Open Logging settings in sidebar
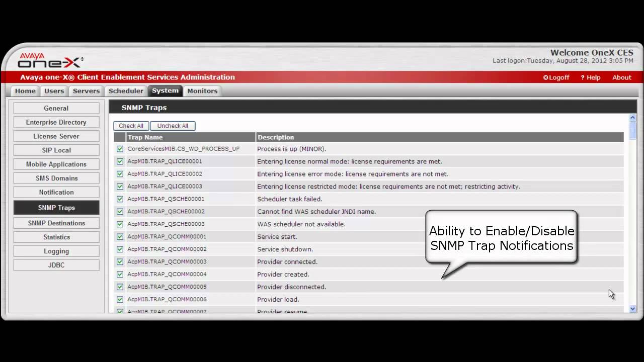Viewport: 644px width, 362px height. point(56,251)
